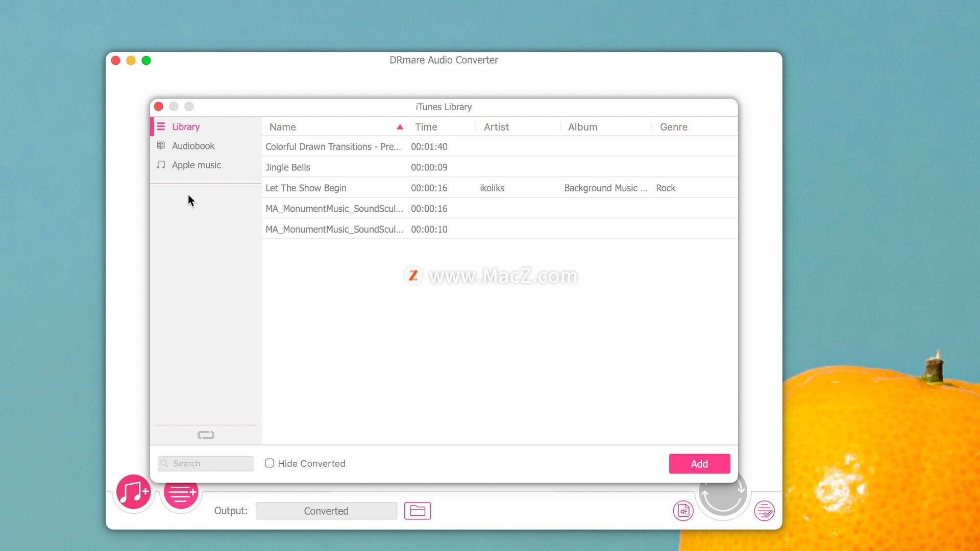Select the MonumentMusic track lasting 00:00:10

point(500,229)
